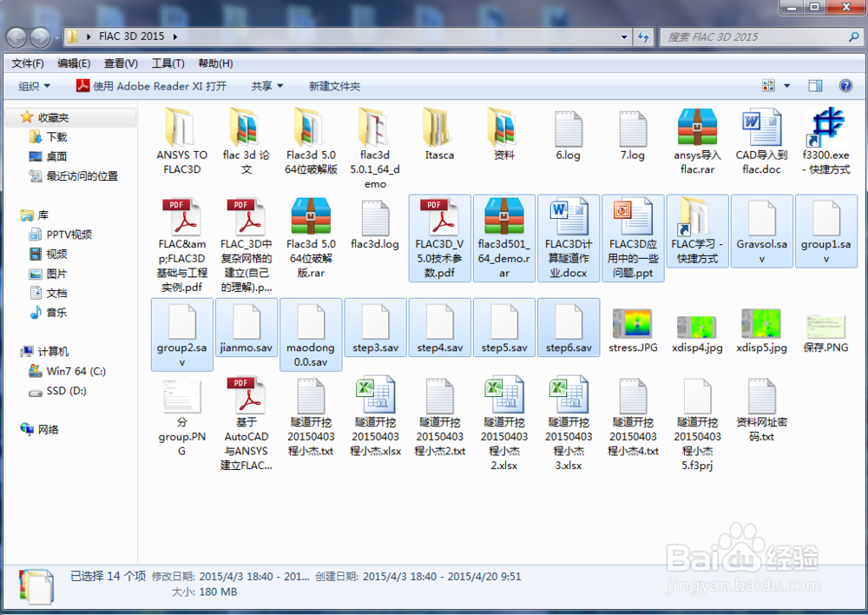The image size is (868, 615).
Task: Open 桌面 in the sidebar
Action: (48, 156)
